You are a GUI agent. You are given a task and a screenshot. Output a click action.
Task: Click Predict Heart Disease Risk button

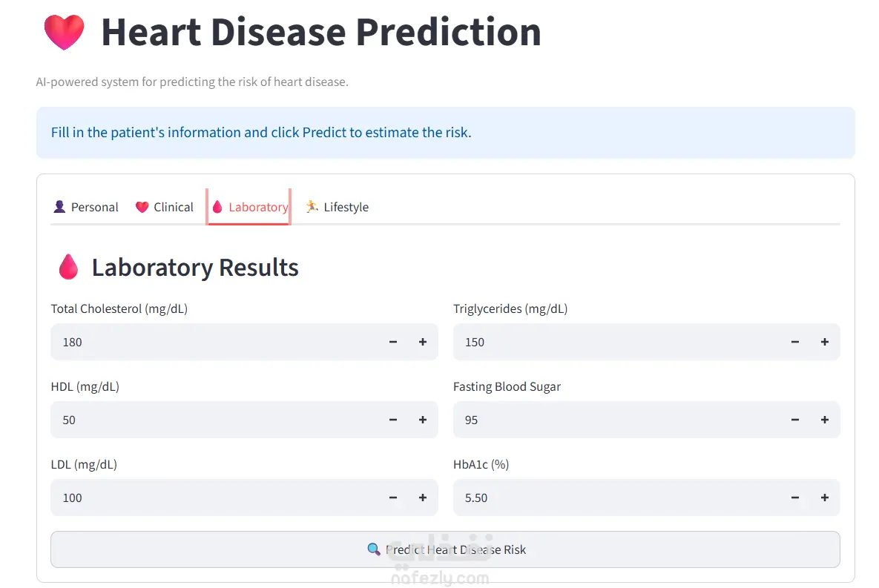click(x=445, y=549)
